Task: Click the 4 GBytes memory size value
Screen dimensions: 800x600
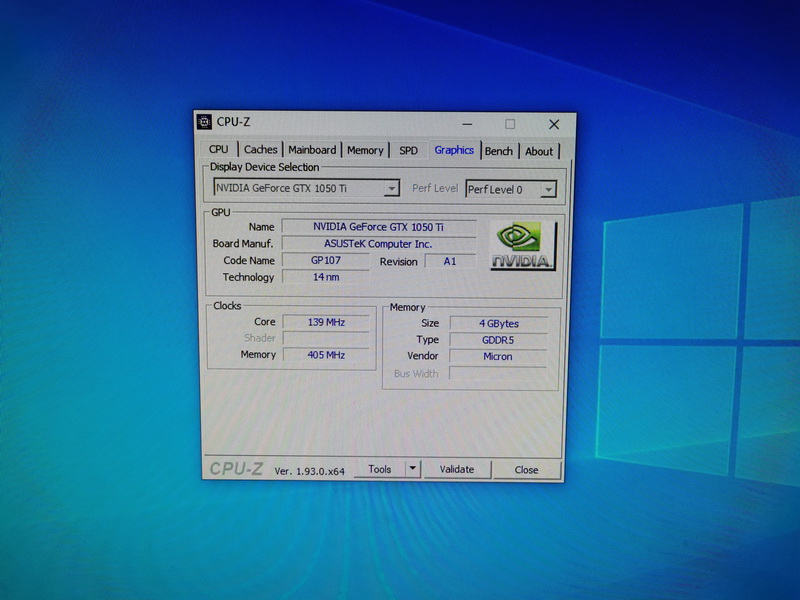Action: (x=498, y=323)
